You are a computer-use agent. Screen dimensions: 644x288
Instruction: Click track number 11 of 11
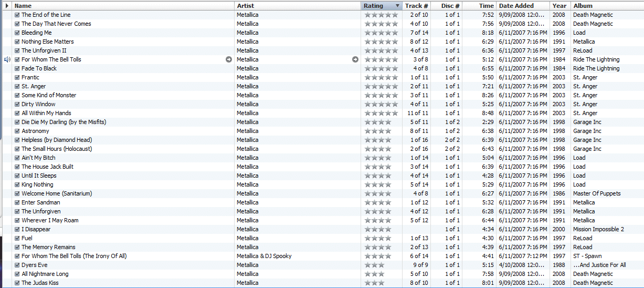pos(418,113)
